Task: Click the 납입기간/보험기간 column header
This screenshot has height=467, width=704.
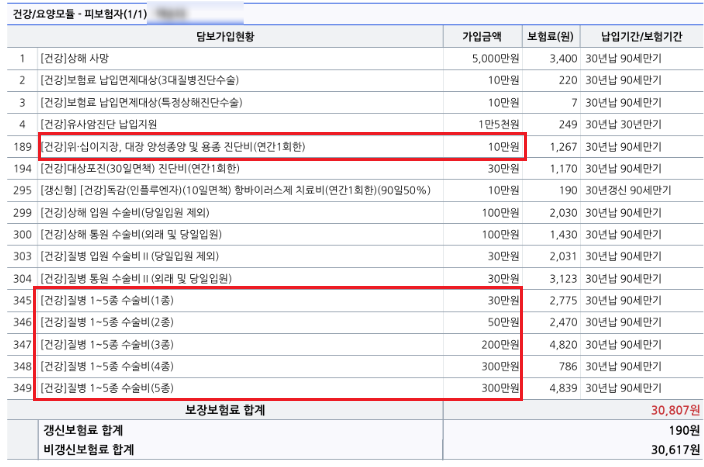Action: [x=641, y=36]
